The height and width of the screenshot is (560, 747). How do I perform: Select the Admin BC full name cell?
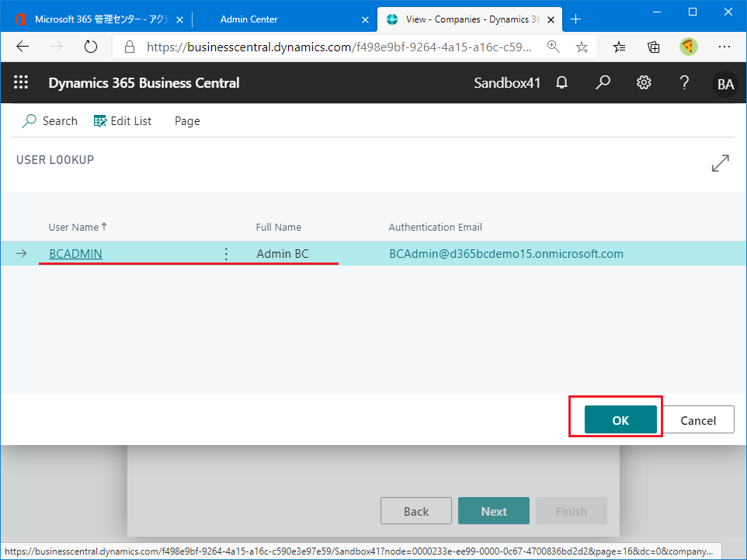283,253
